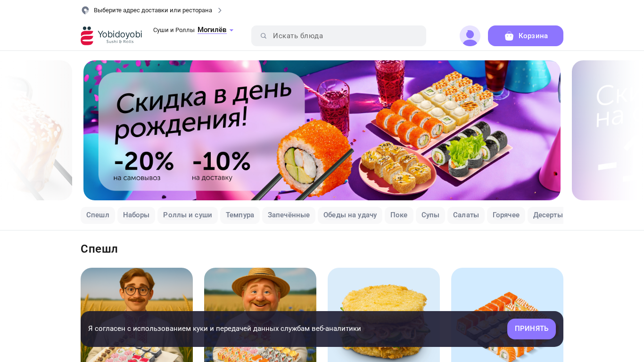Click the search magnifier icon
The height and width of the screenshot is (362, 644).
264,36
